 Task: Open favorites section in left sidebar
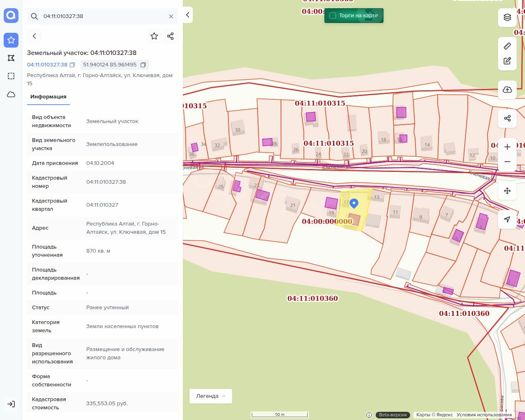(x=11, y=40)
